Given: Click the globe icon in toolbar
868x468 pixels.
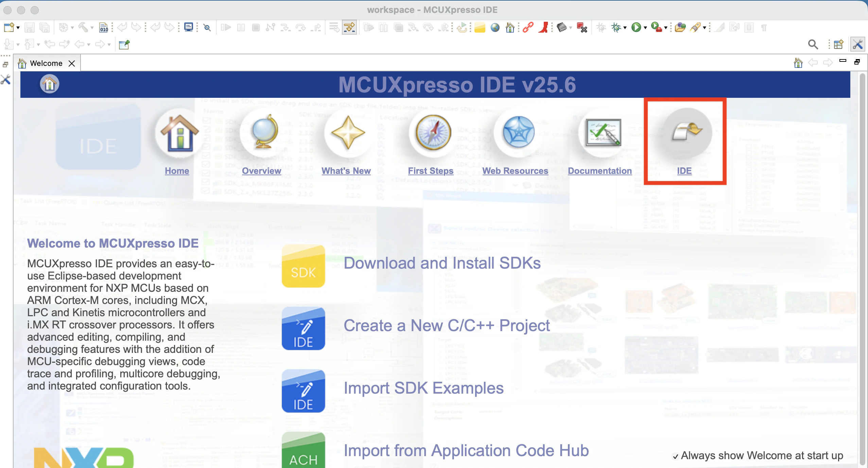Looking at the screenshot, I should 495,27.
